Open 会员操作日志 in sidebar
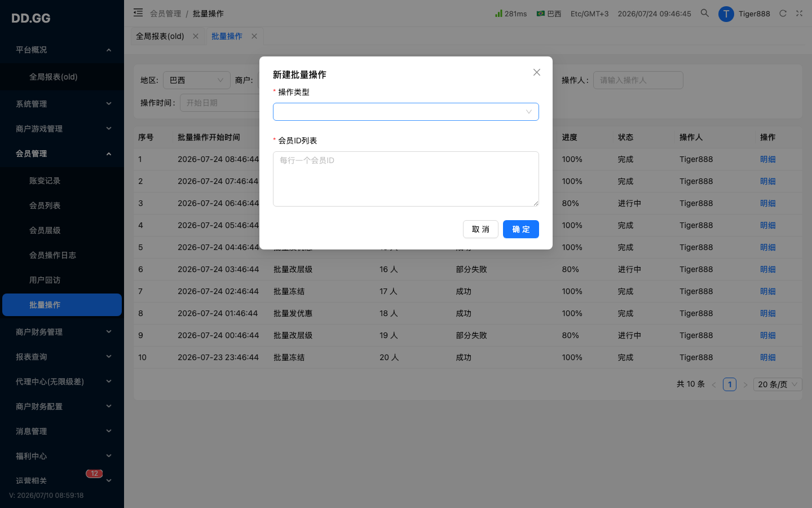This screenshot has width=812, height=508. 62,255
